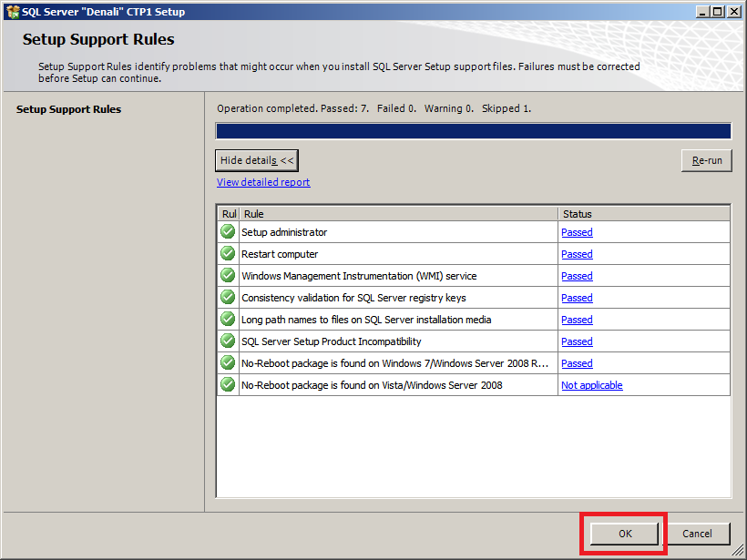Image resolution: width=747 pixels, height=560 pixels.
Task: Click green check icon for Product Incompatibility
Action: (x=228, y=341)
